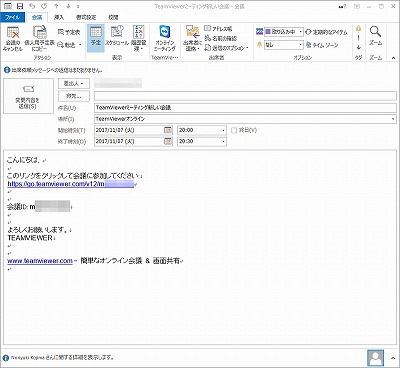Click the go.teamviewer.com meeting link
Image resolution: width=400 pixels, height=368 pixels.
(70, 184)
